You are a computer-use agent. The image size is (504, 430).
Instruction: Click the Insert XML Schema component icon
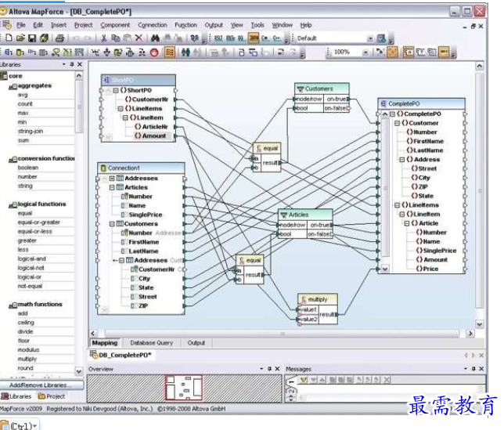tap(9, 52)
